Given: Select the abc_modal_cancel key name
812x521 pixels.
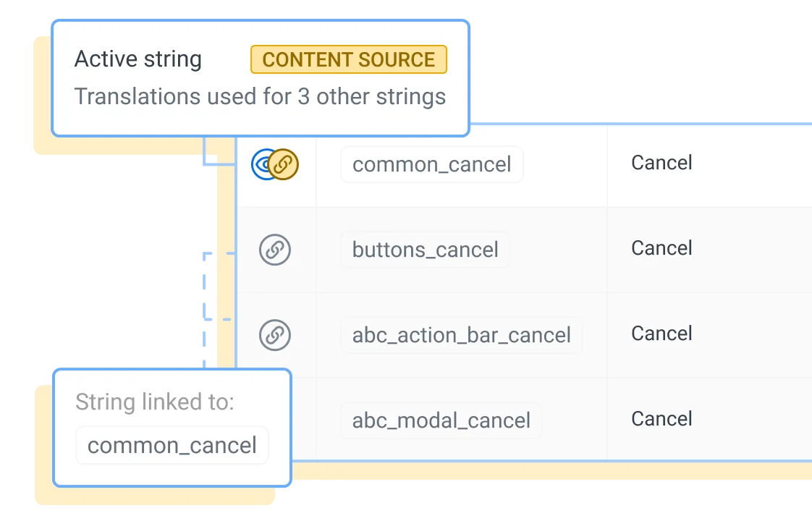Looking at the screenshot, I should [441, 420].
